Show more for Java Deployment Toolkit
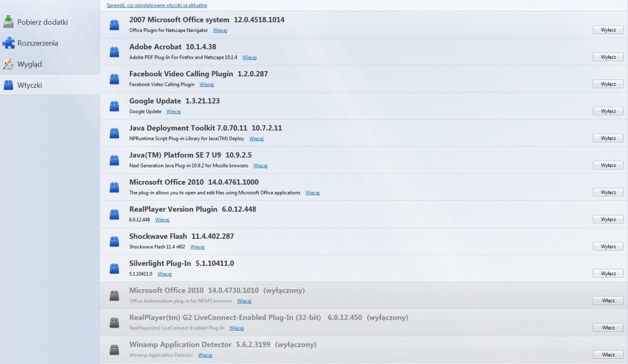Image resolution: width=628 pixels, height=364 pixels. (x=256, y=139)
